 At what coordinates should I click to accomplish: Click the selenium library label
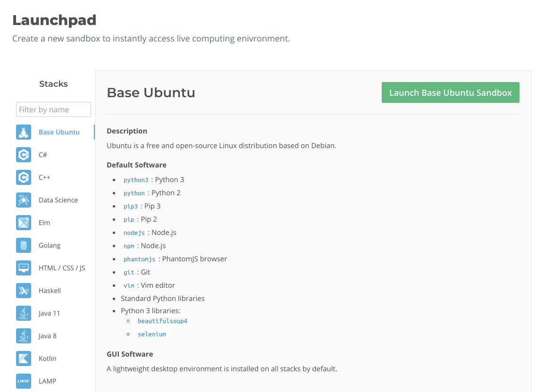point(151,334)
